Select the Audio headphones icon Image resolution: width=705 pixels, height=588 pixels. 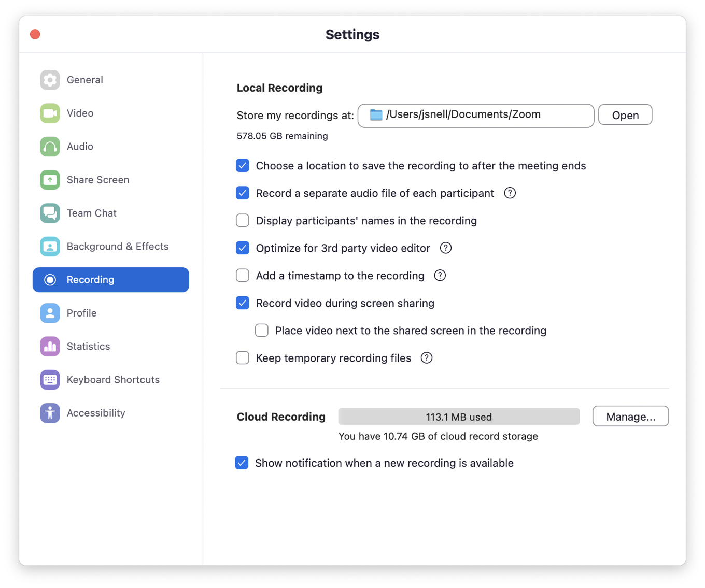coord(50,147)
